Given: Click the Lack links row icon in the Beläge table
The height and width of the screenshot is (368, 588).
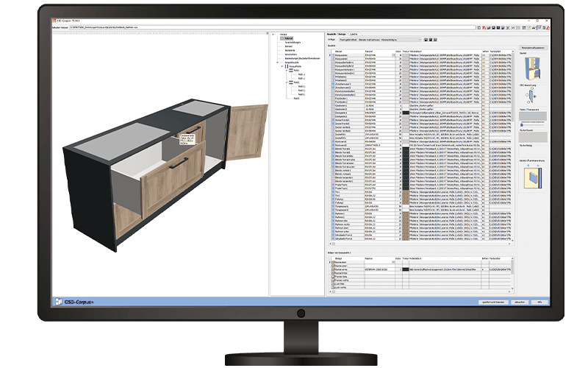Looking at the screenshot, I should 333,284.
